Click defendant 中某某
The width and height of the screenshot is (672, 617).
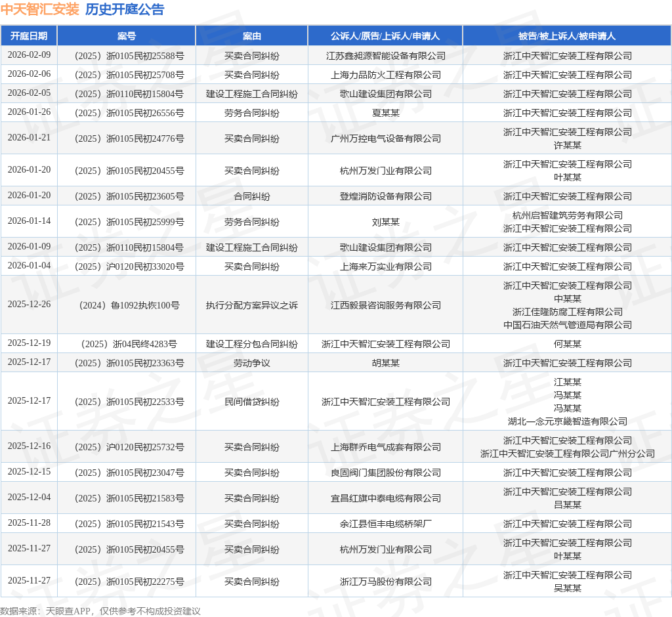pyautogui.click(x=568, y=299)
